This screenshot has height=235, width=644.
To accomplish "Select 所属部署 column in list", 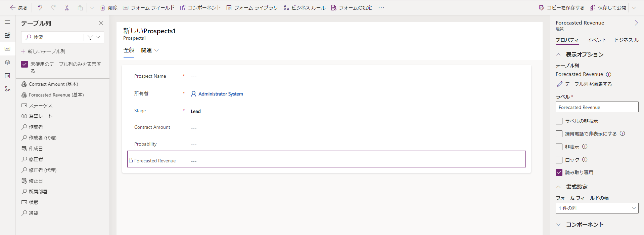I will pyautogui.click(x=35, y=192).
